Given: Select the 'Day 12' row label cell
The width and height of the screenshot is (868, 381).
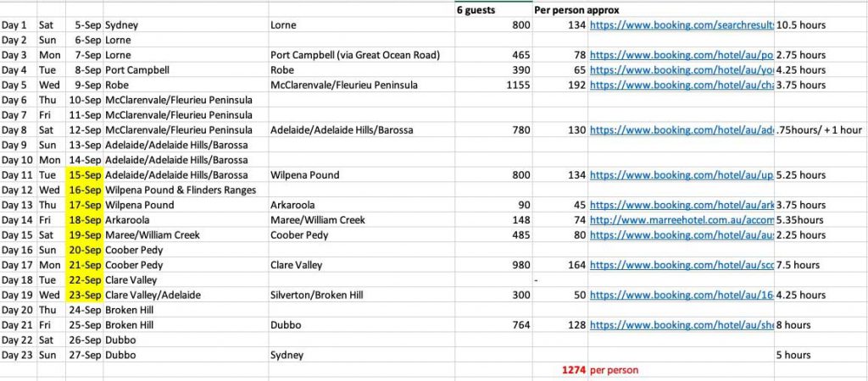Looking at the screenshot, I should [14, 190].
